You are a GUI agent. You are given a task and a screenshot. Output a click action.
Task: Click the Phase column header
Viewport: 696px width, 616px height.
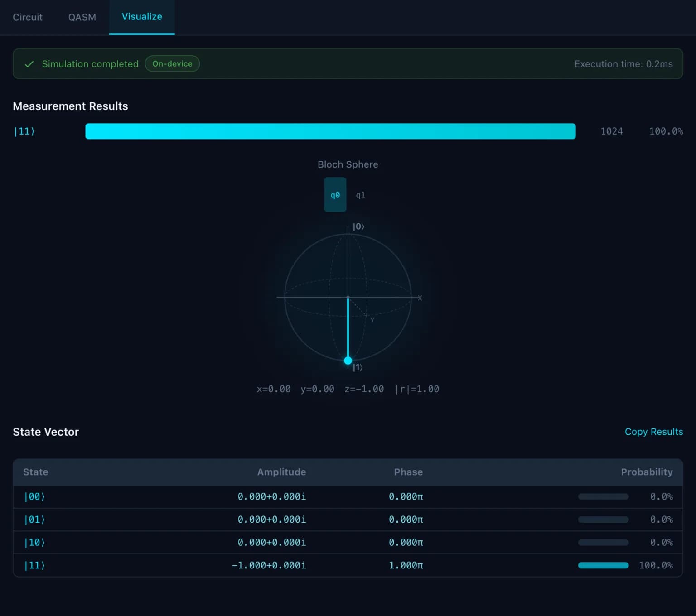[408, 472]
